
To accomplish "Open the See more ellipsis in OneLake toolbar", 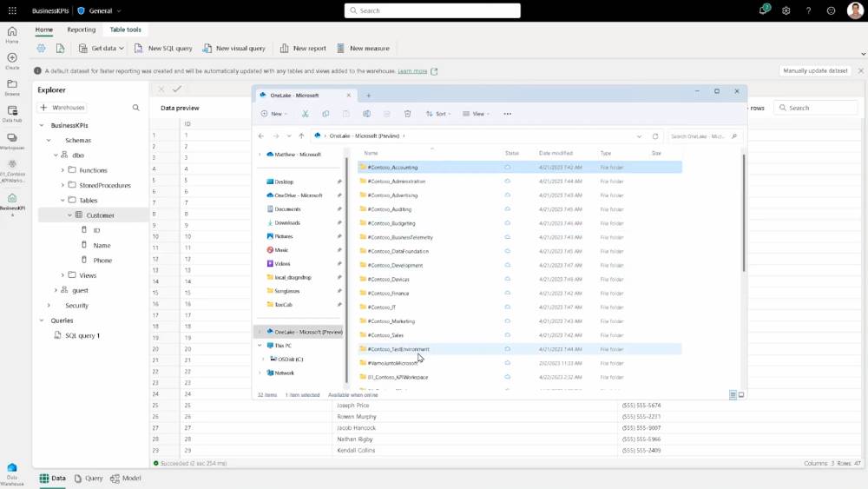I will point(508,114).
